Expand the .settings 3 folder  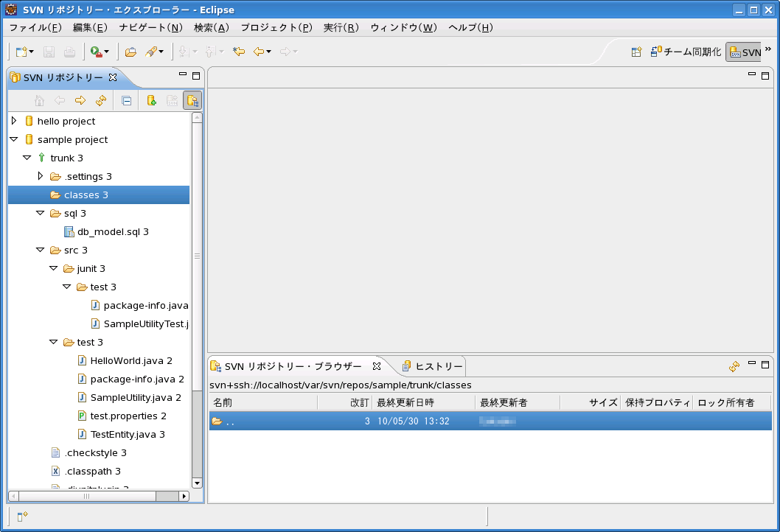coord(41,176)
